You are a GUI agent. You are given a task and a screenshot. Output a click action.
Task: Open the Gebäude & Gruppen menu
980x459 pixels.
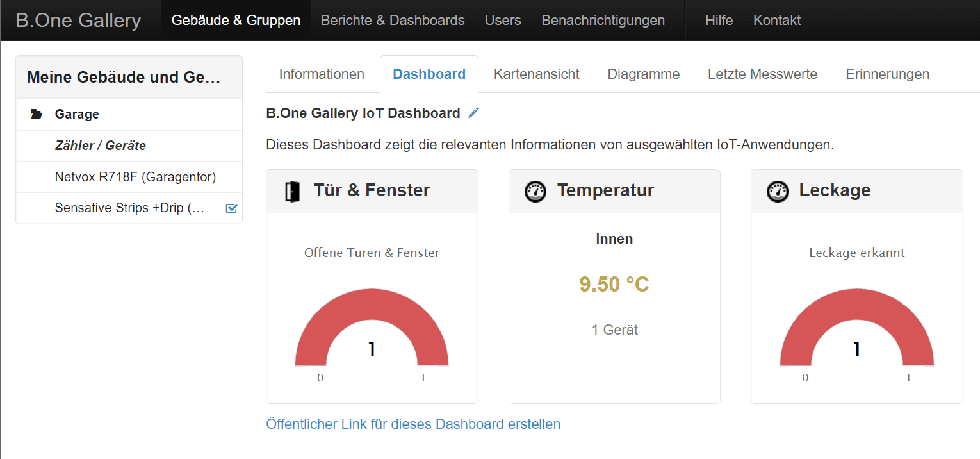coord(236,21)
